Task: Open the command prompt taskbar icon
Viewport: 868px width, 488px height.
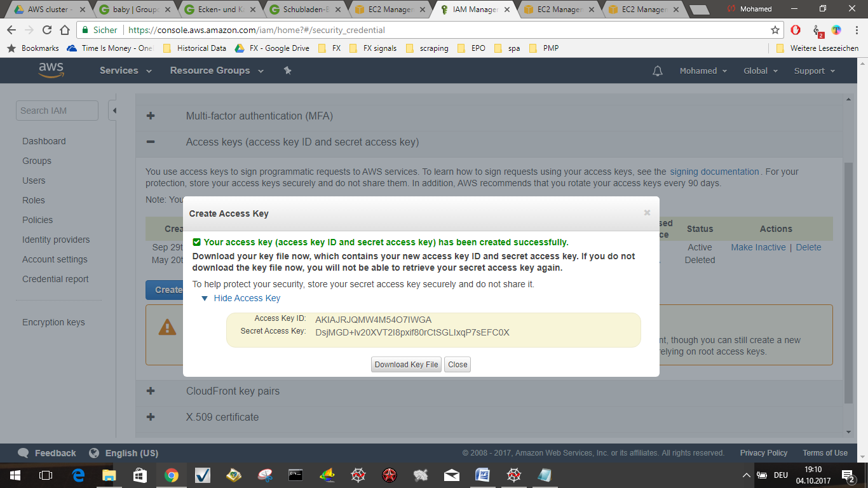Action: pyautogui.click(x=295, y=475)
